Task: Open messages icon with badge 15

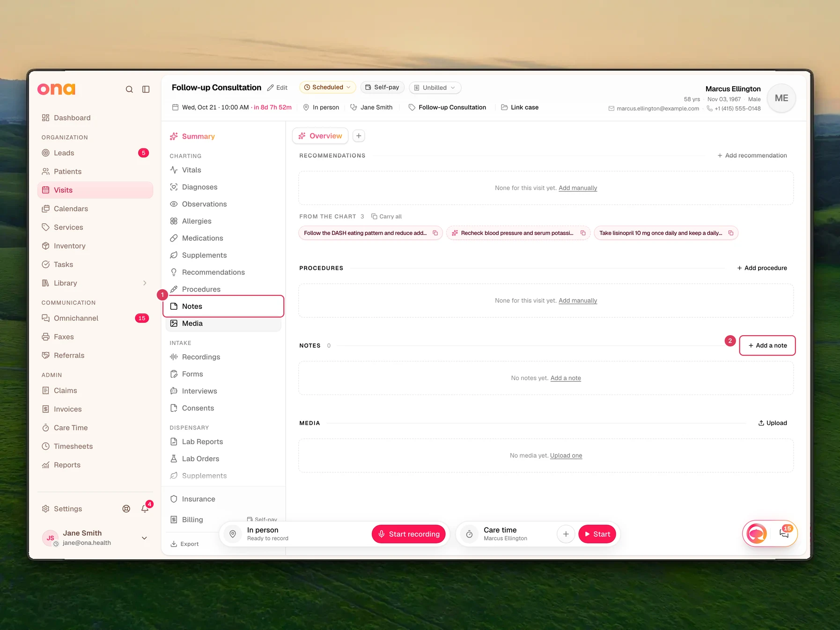Action: (x=784, y=533)
